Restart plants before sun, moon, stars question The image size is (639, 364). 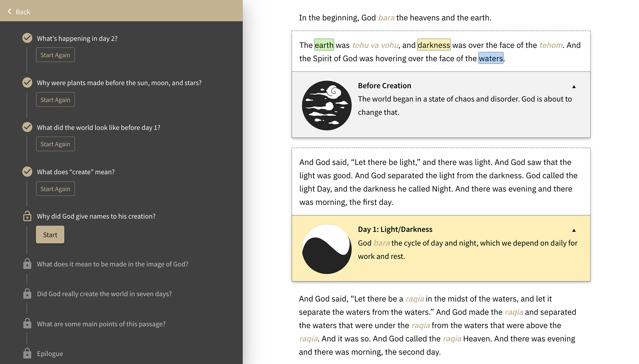(55, 99)
